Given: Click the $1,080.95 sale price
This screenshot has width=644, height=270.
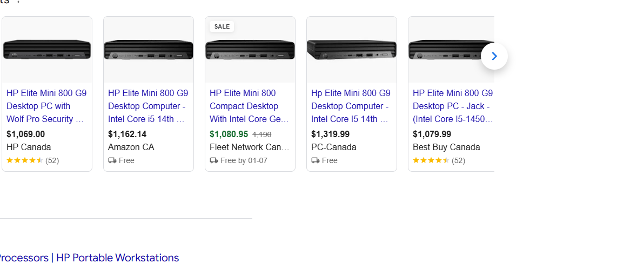Looking at the screenshot, I should [229, 134].
